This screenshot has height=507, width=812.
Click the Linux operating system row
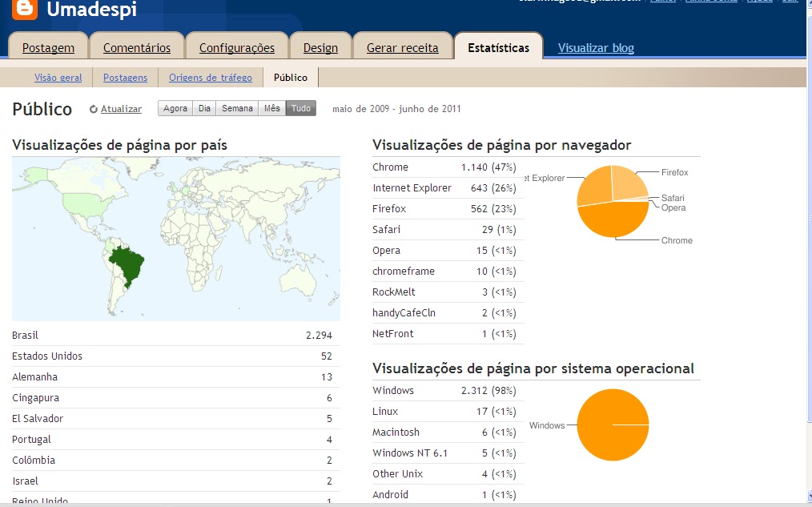point(448,411)
